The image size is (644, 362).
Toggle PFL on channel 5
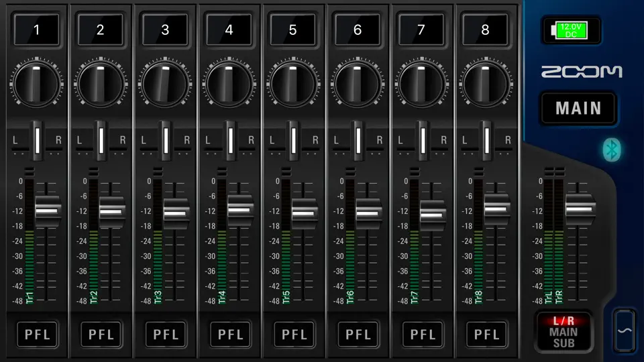tap(294, 335)
